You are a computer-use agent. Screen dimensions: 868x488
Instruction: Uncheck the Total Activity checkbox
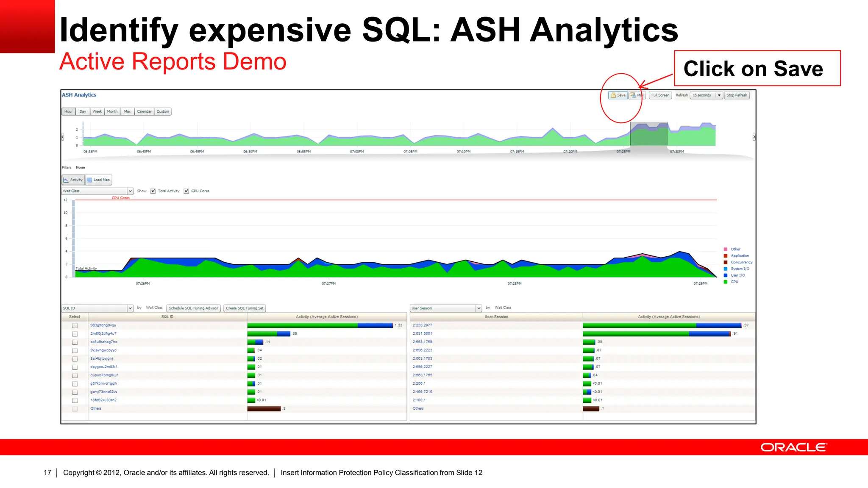coord(153,191)
